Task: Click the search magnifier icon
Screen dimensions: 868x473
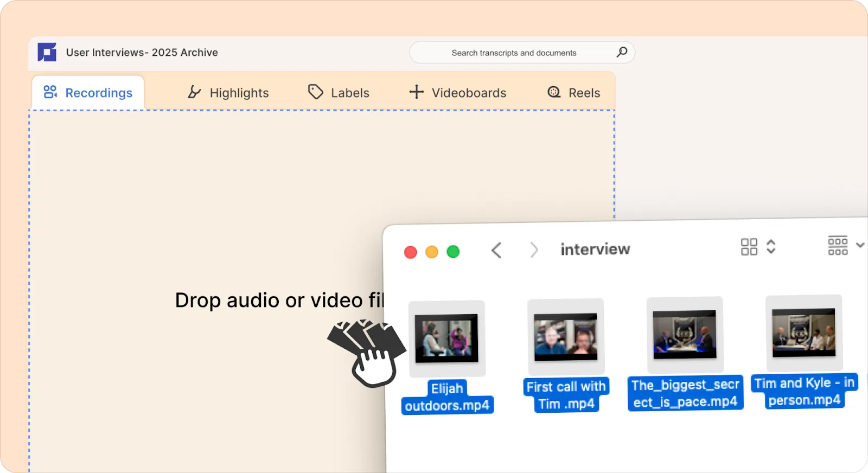Action: point(622,52)
